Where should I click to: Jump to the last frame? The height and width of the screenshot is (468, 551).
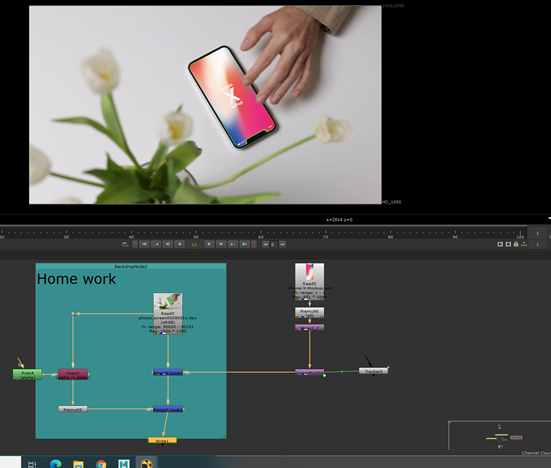coord(245,244)
